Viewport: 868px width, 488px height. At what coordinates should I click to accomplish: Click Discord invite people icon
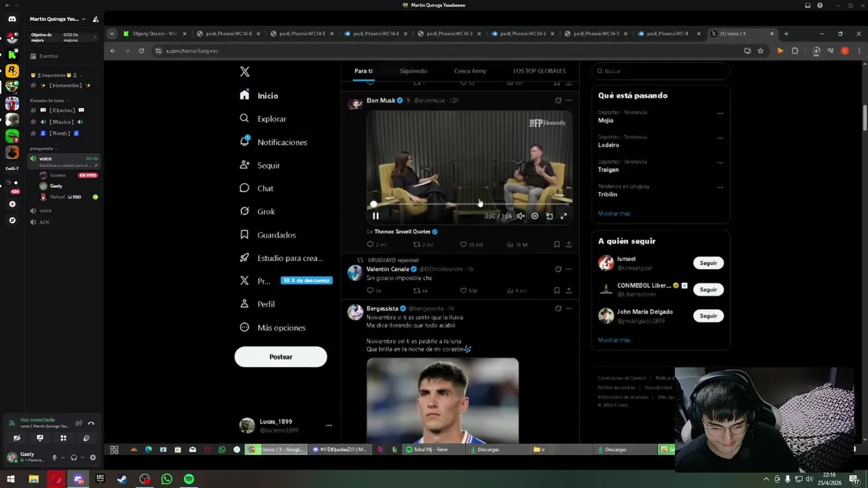pos(96,19)
